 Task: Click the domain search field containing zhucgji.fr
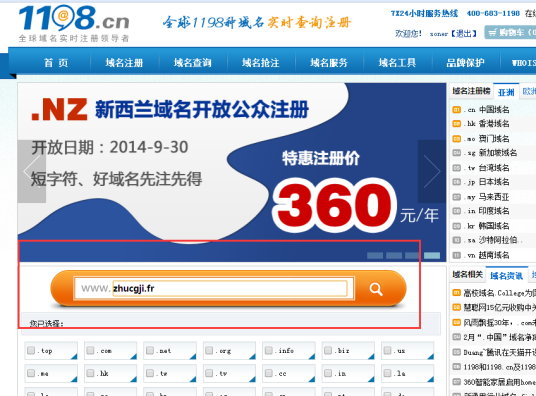coord(230,289)
